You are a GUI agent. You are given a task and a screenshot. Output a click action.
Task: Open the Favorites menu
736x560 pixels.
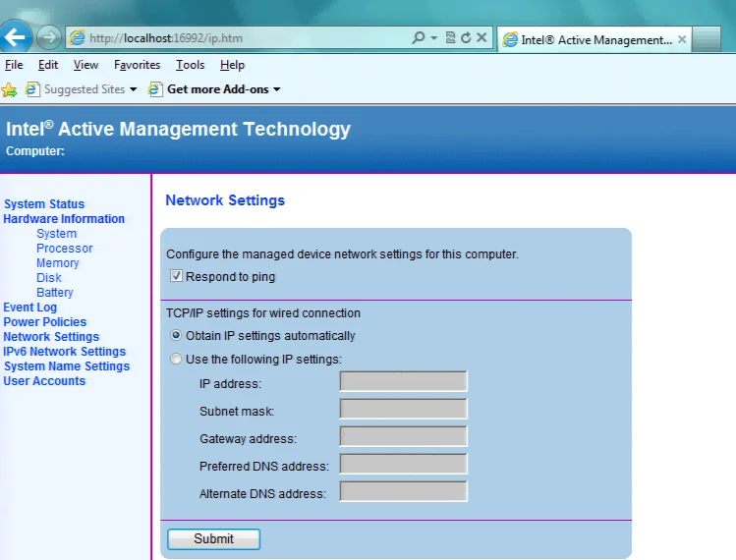coord(137,65)
